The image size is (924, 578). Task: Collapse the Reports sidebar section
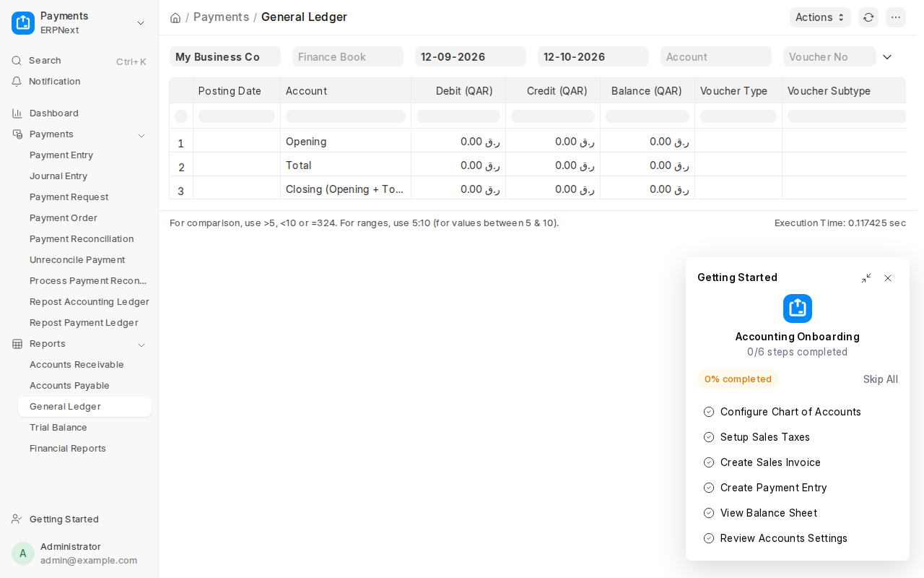141,345
